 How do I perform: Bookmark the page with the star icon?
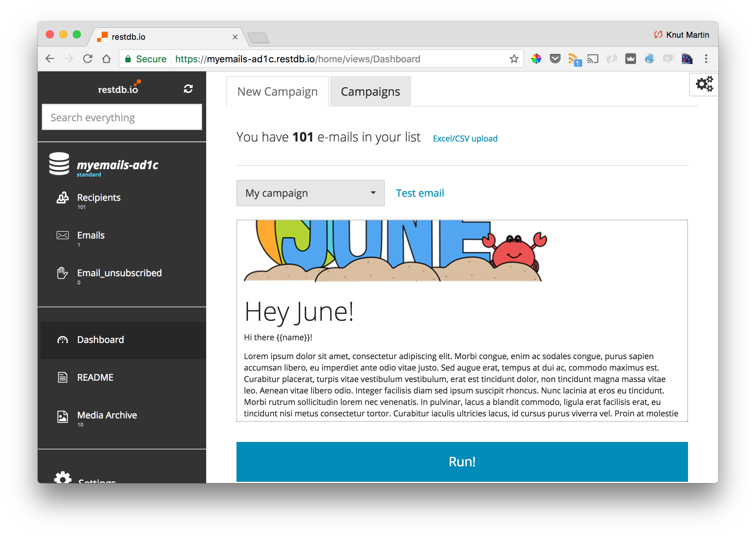pos(514,59)
